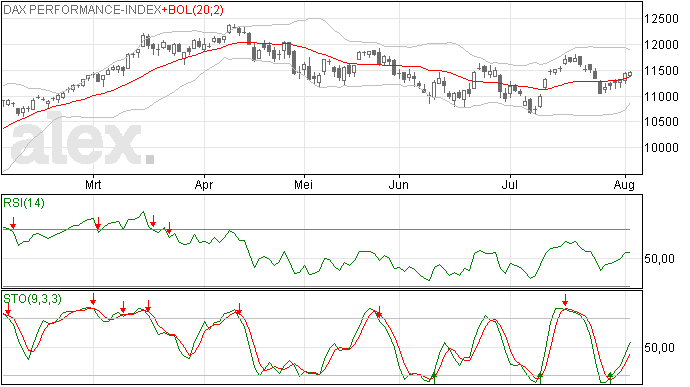Click the RSI(14) indicator label
Screen dimensions: 690x387
(x=24, y=203)
